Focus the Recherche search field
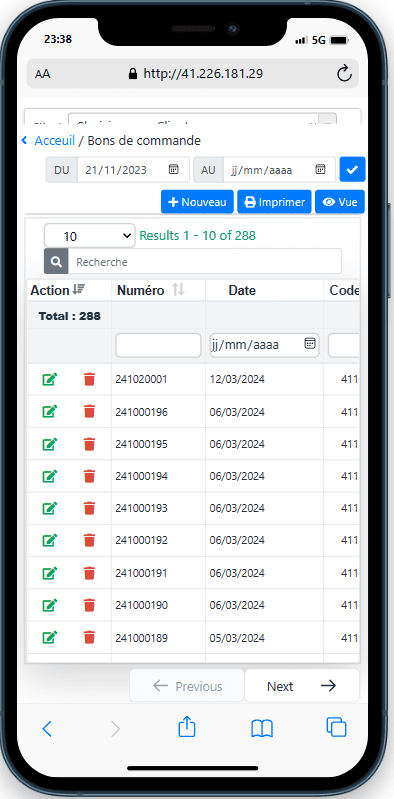Viewport: 394px width, 799px height. point(205,262)
